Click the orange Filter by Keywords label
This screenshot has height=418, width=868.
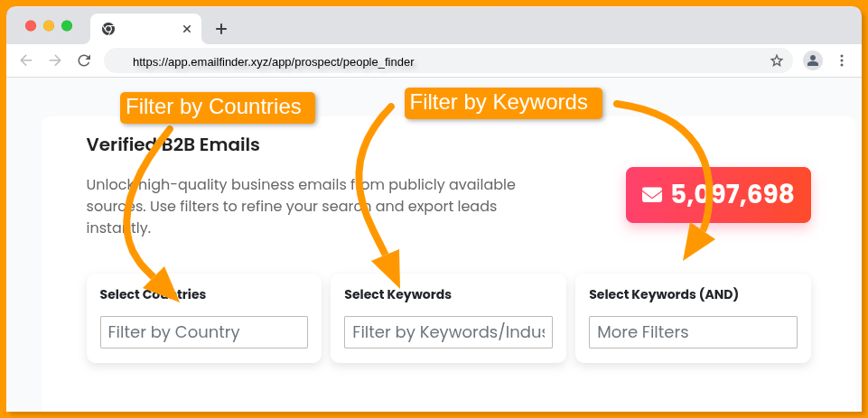coord(499,102)
